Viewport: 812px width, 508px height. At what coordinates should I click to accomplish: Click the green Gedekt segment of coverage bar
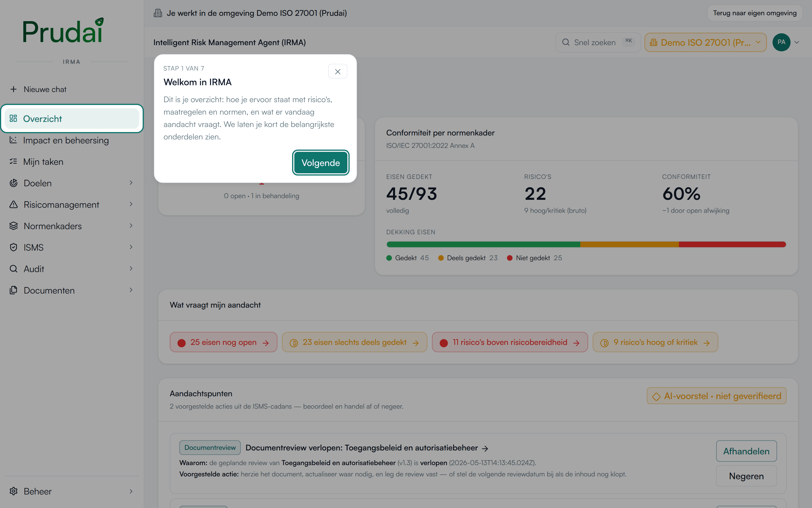click(x=483, y=244)
